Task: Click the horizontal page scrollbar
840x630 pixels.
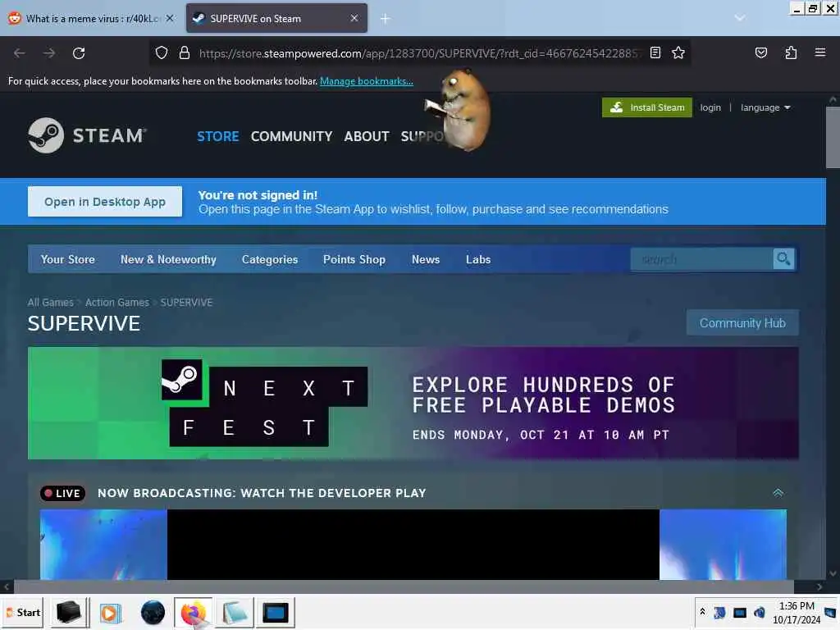Action: pos(404,587)
